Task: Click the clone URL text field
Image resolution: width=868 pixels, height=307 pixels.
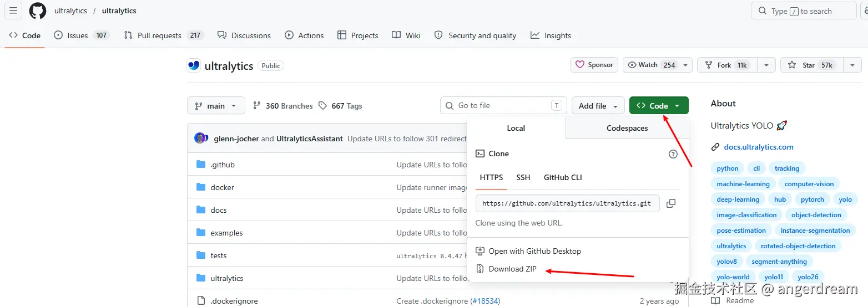Action: point(567,203)
